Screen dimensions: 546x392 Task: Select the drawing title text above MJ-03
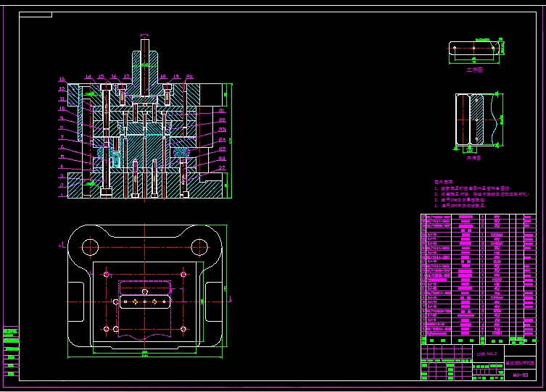click(520, 363)
